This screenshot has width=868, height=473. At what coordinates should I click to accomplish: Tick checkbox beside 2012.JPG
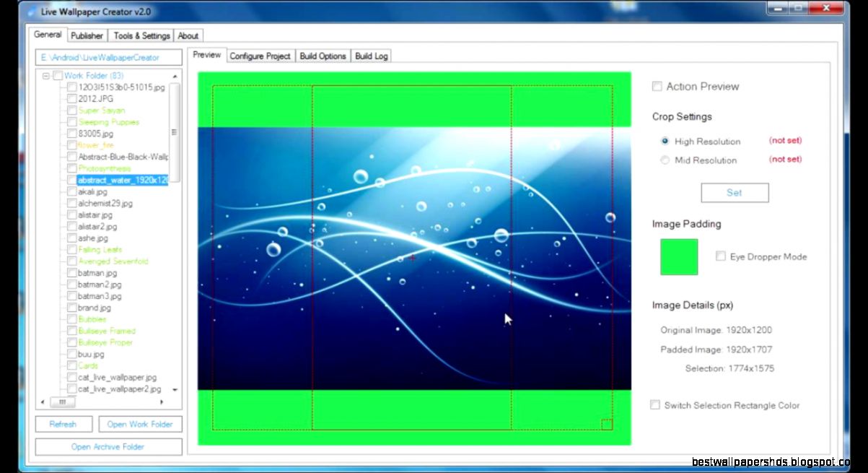pos(72,99)
